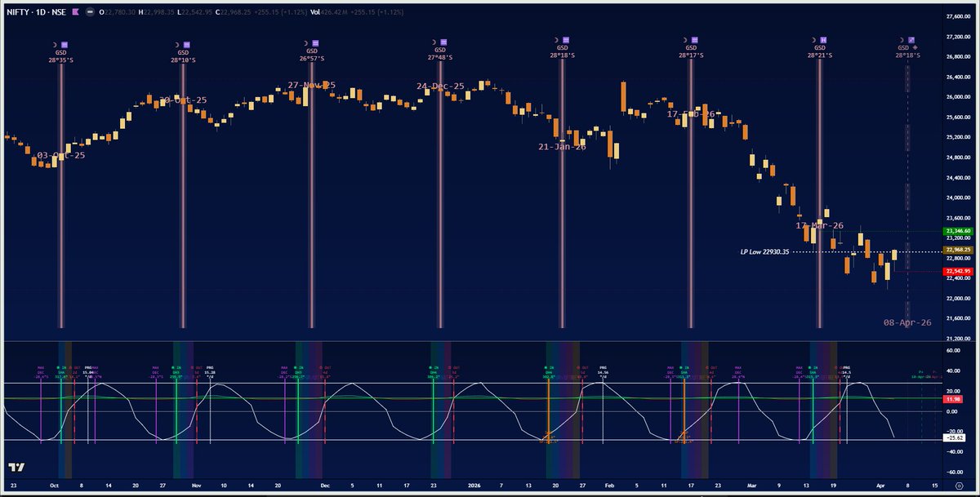Click the purple flag icon beside NSE
Screen dimensions: 980x497
tap(76, 14)
